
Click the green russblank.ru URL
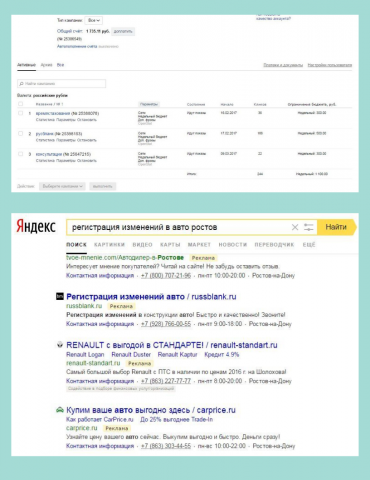[x=84, y=306]
